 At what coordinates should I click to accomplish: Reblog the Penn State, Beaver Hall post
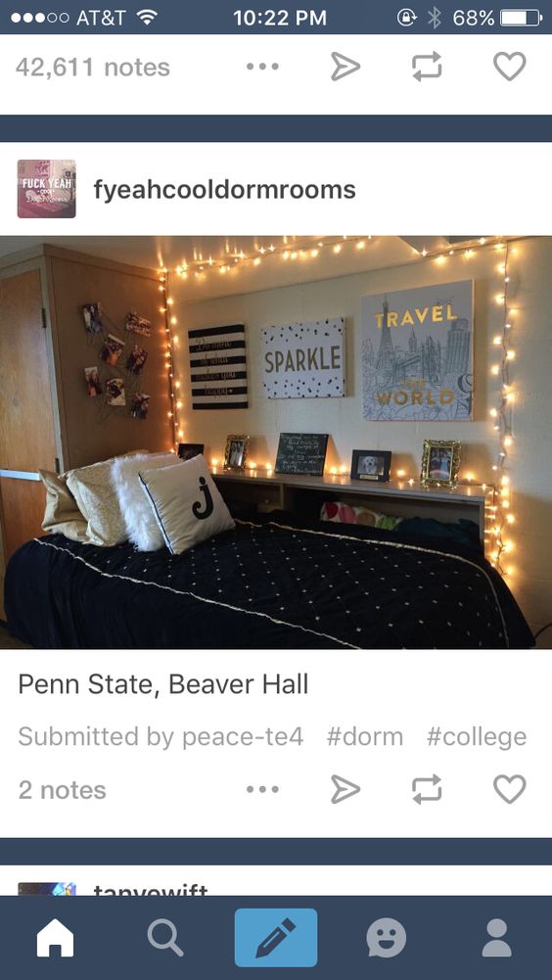click(427, 789)
